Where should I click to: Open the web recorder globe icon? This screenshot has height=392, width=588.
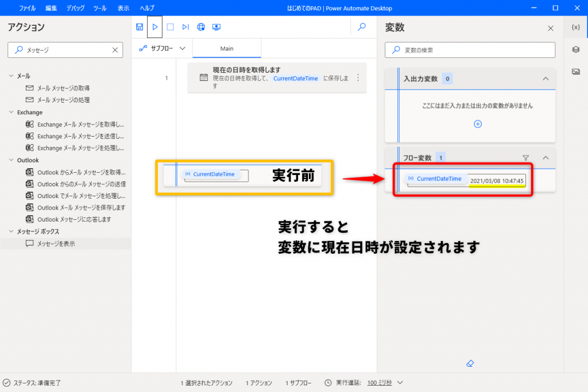[x=201, y=27]
